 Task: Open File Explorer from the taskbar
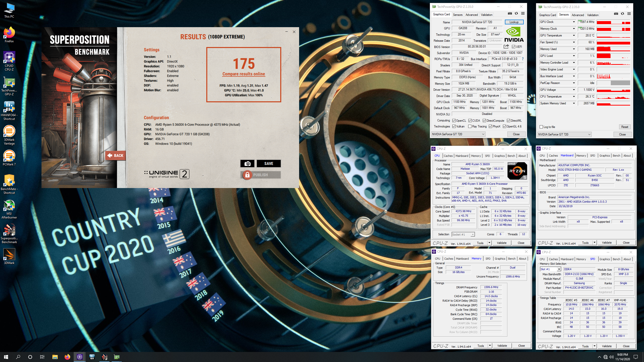(55, 357)
